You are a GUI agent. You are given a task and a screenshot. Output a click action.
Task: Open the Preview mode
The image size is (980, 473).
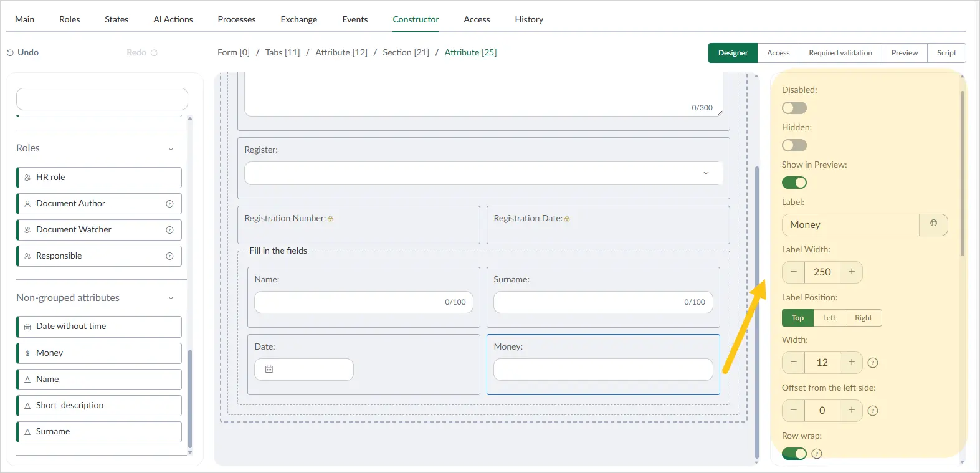pos(905,53)
